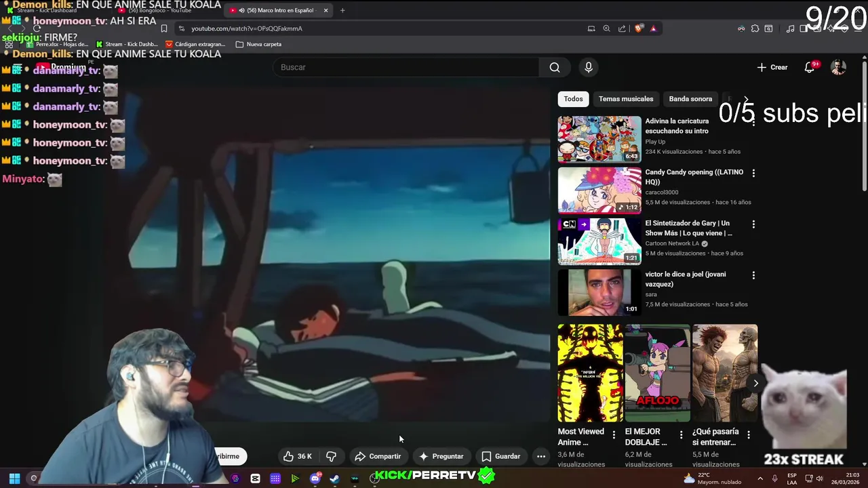This screenshot has height=488, width=868.
Task: Open Adivina la caricatura video thumbnail
Action: 599,139
